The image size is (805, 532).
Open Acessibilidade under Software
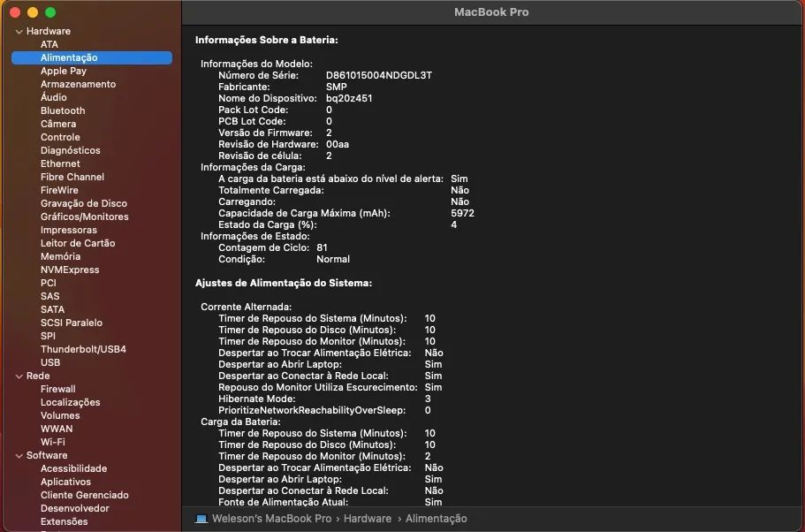point(74,469)
